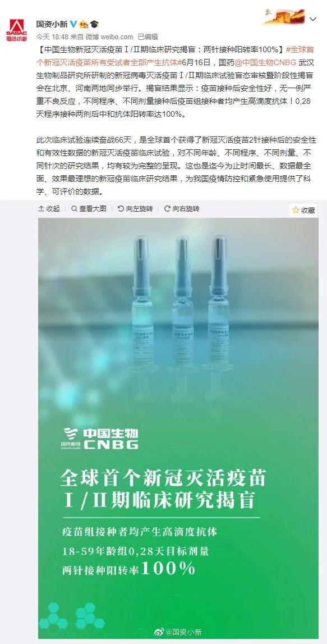This screenshot has width=327, height=644.
Task: Rotate image right with 向右旋转
Action: (x=181, y=209)
